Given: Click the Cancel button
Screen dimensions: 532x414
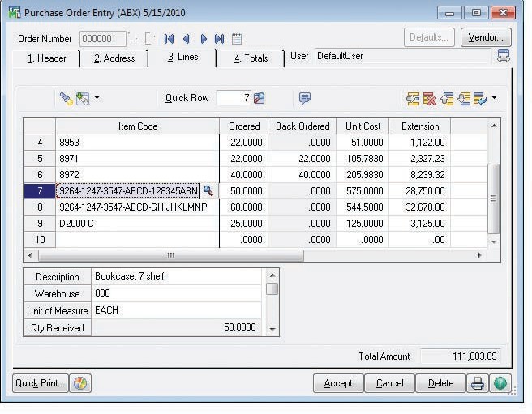Looking at the screenshot, I should point(389,383).
